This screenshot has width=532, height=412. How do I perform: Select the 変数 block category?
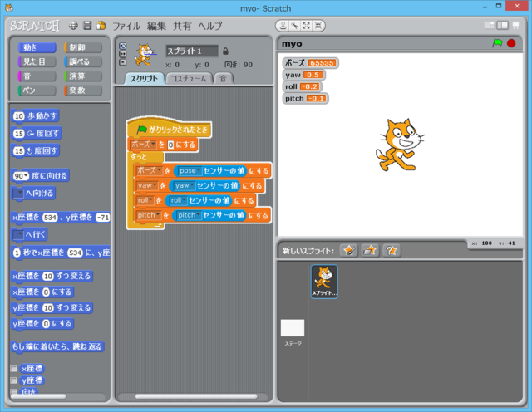[83, 91]
